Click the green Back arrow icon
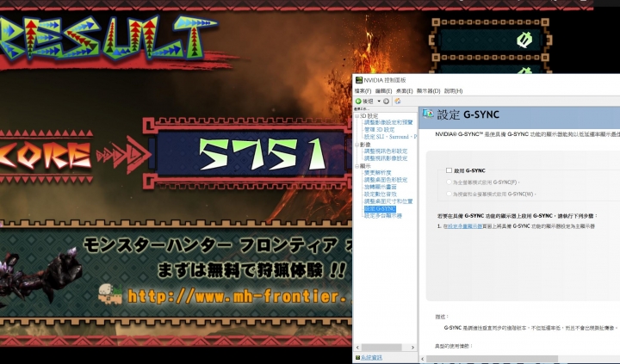 358,102
